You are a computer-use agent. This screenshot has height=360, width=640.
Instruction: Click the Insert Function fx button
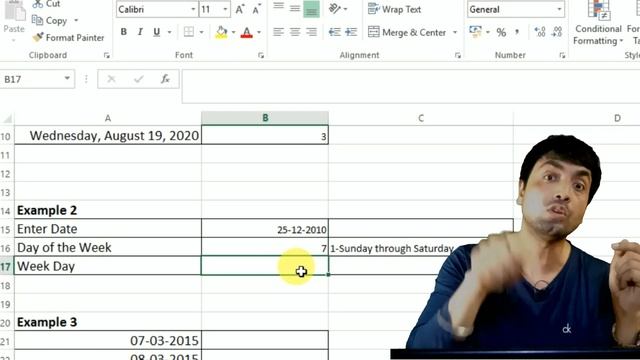coord(165,79)
